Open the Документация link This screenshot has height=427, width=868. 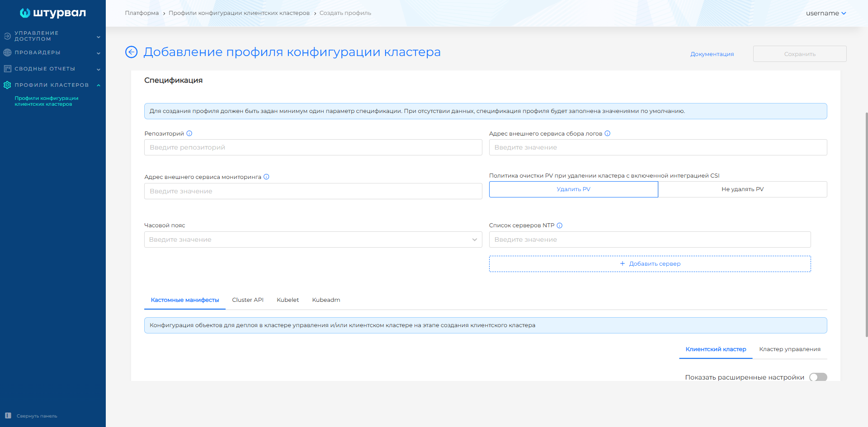pos(712,54)
